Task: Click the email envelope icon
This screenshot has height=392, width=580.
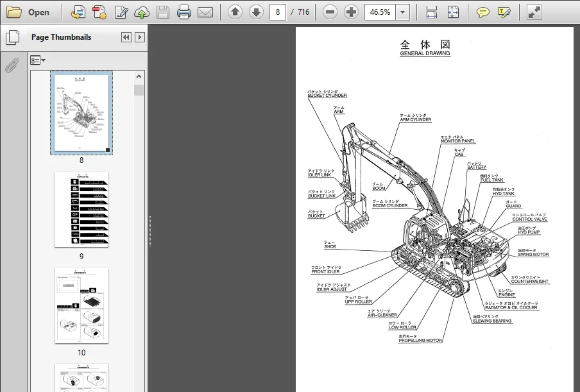Action: [205, 12]
